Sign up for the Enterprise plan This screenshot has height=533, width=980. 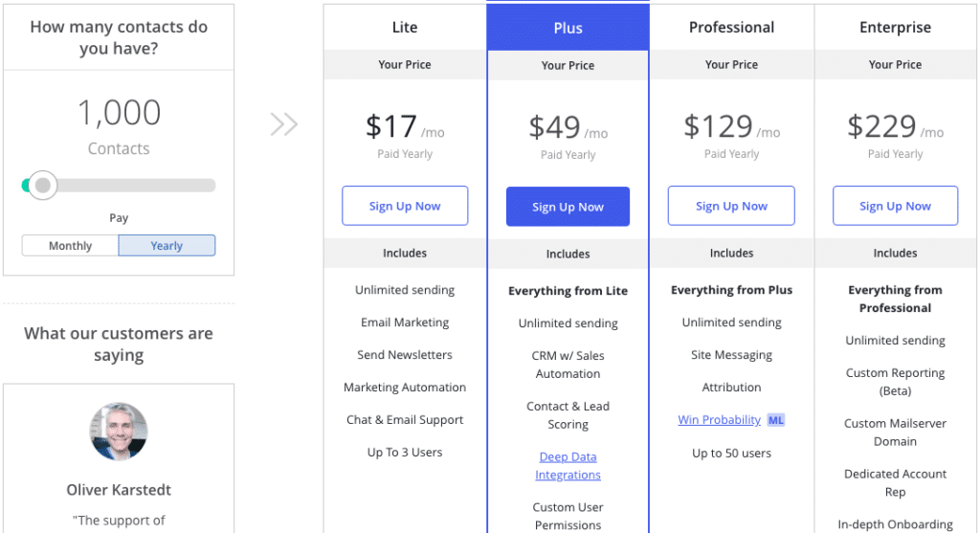tap(895, 206)
